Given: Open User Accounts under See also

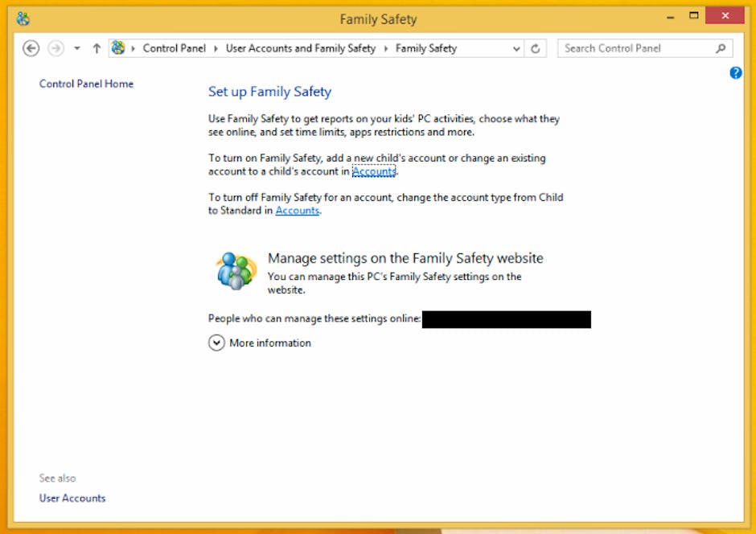Looking at the screenshot, I should point(72,498).
